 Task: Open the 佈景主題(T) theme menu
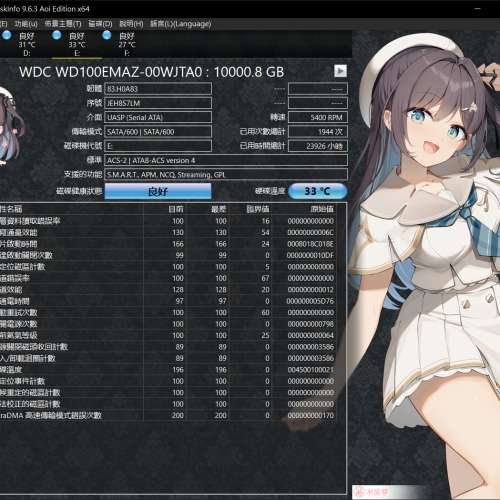pos(63,24)
